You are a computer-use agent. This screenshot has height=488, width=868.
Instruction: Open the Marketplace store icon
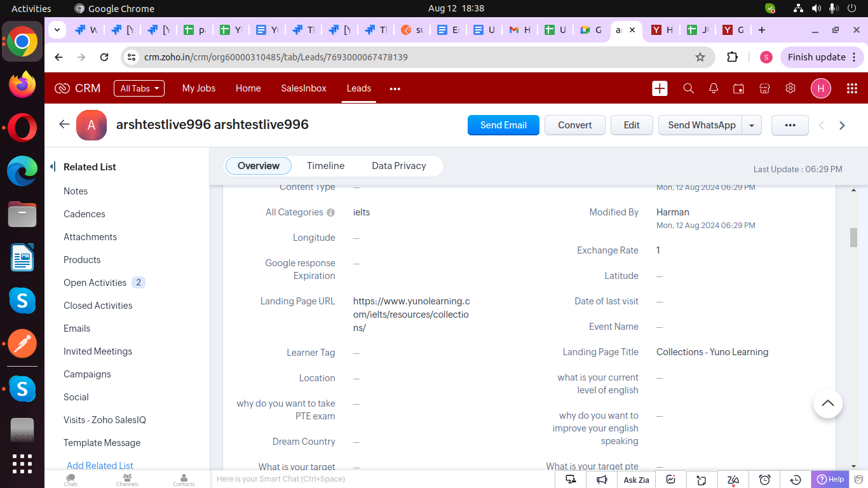764,88
